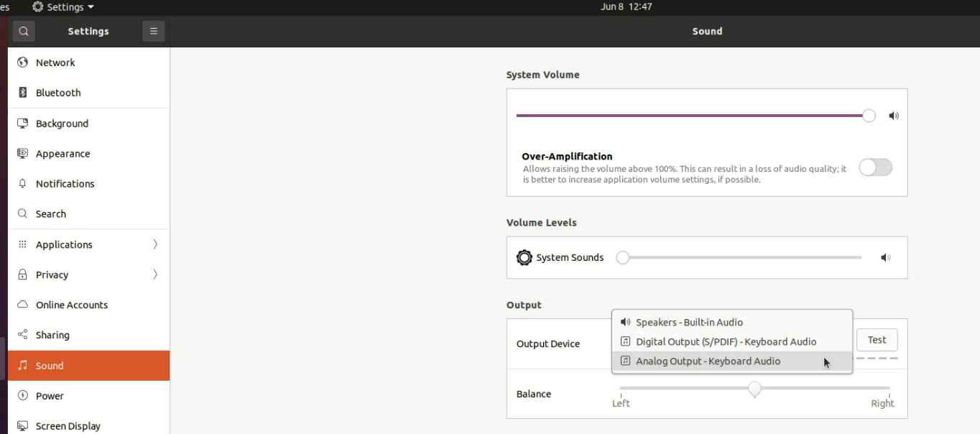This screenshot has width=980, height=434.
Task: Select Analog Output - Keyboard Audio
Action: [732, 361]
